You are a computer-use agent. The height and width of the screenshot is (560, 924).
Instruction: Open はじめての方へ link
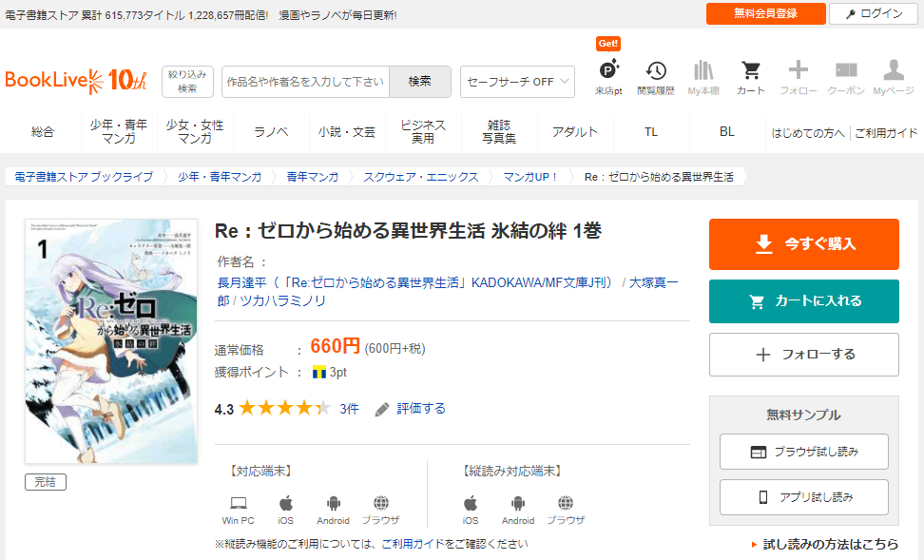(808, 133)
